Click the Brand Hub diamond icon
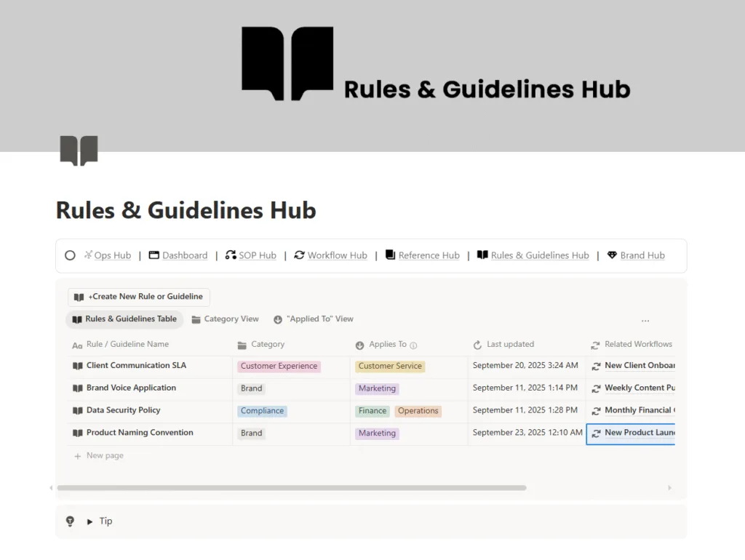 [x=612, y=255]
